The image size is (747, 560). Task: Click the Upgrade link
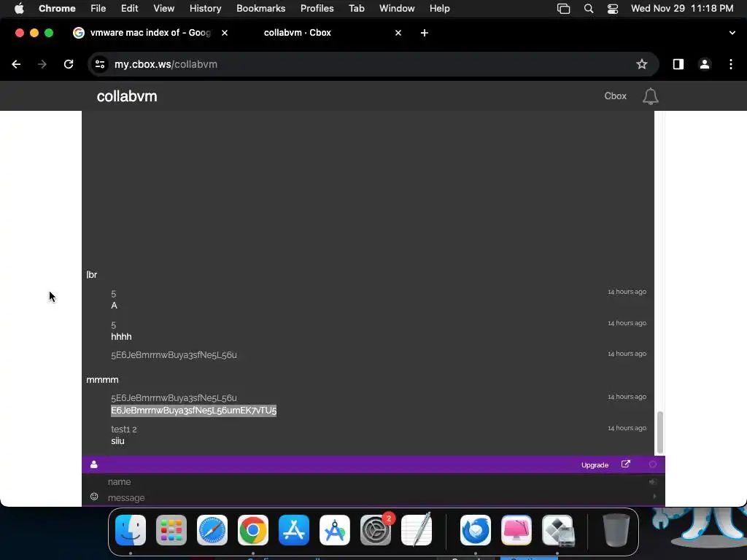tap(595, 464)
